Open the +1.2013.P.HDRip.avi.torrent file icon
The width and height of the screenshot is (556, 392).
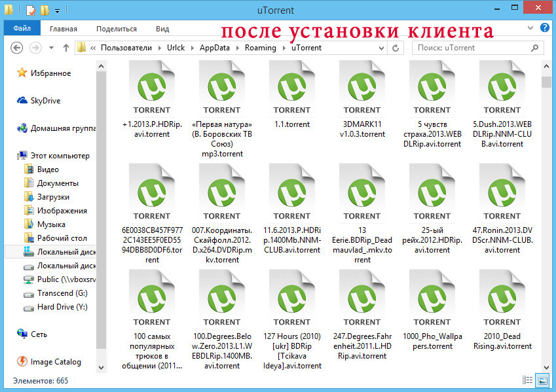click(152, 88)
